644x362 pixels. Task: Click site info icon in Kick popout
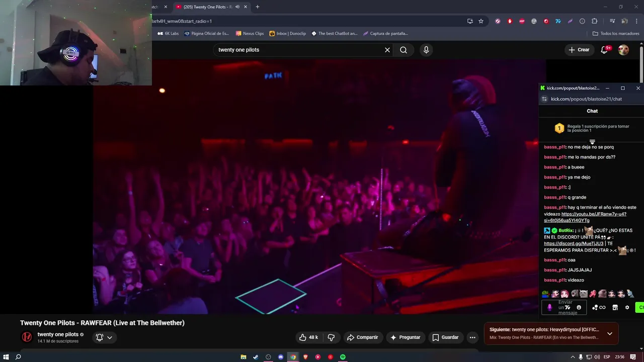click(x=544, y=99)
